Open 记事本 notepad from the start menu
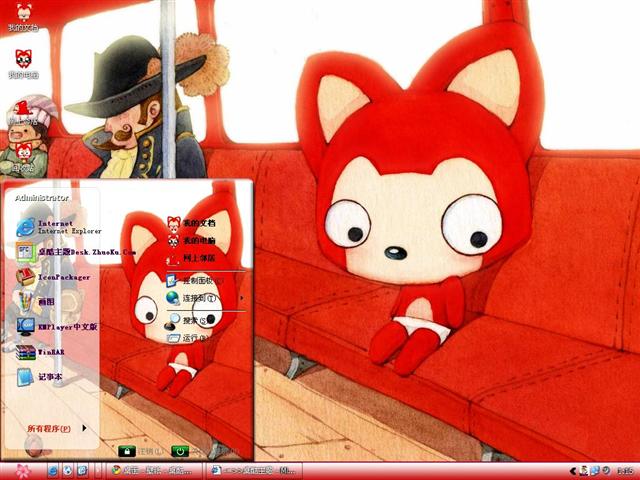This screenshot has height=480, width=640. (x=39, y=376)
